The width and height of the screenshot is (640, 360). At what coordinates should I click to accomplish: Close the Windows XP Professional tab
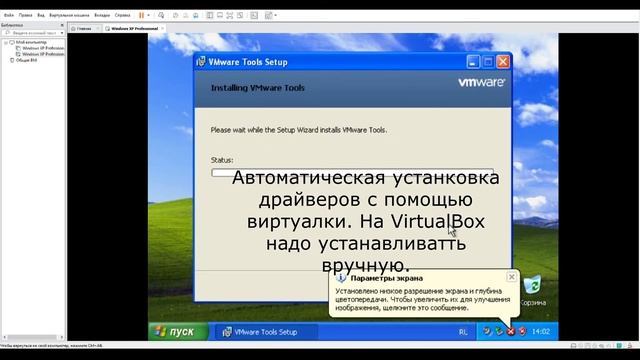[x=162, y=29]
